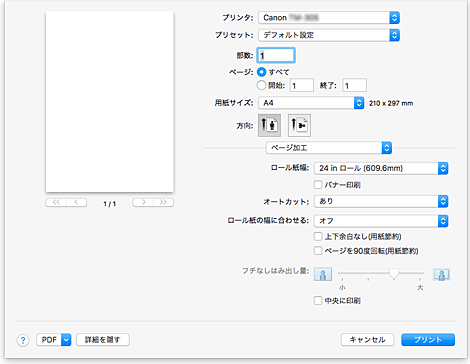Open the PDF dropdown arrow
This screenshot has height=364, width=470.
pos(66,340)
